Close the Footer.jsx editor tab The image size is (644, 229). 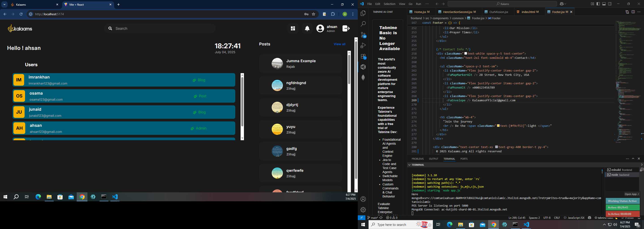(571, 12)
